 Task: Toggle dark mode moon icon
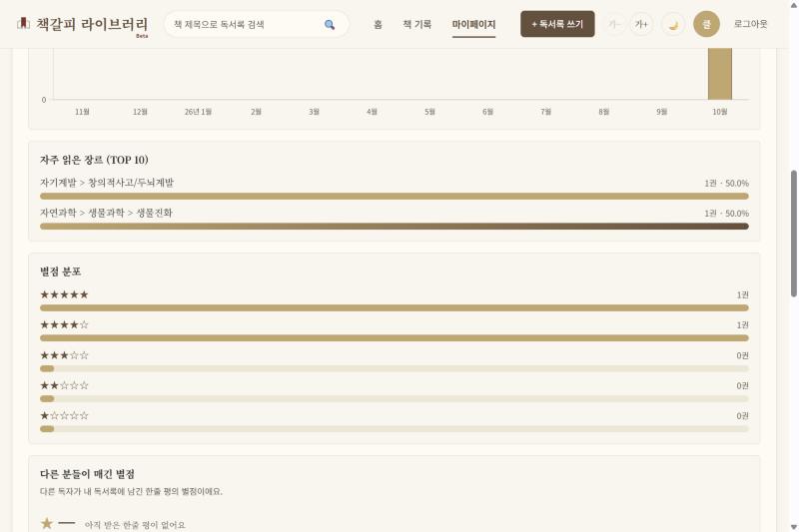coord(673,24)
